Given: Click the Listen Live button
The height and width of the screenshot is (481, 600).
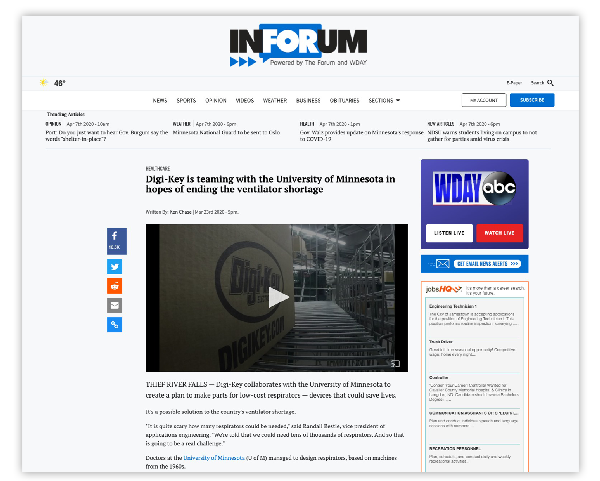Looking at the screenshot, I should coord(449,233).
